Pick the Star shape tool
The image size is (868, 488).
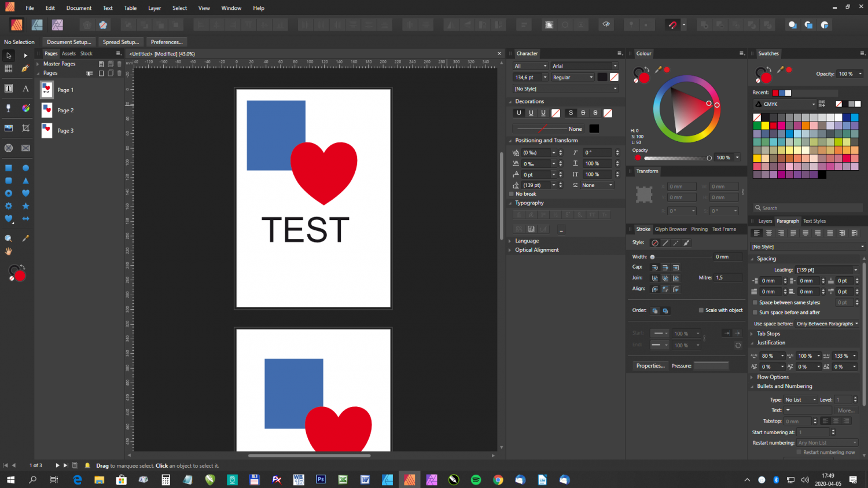(x=25, y=206)
